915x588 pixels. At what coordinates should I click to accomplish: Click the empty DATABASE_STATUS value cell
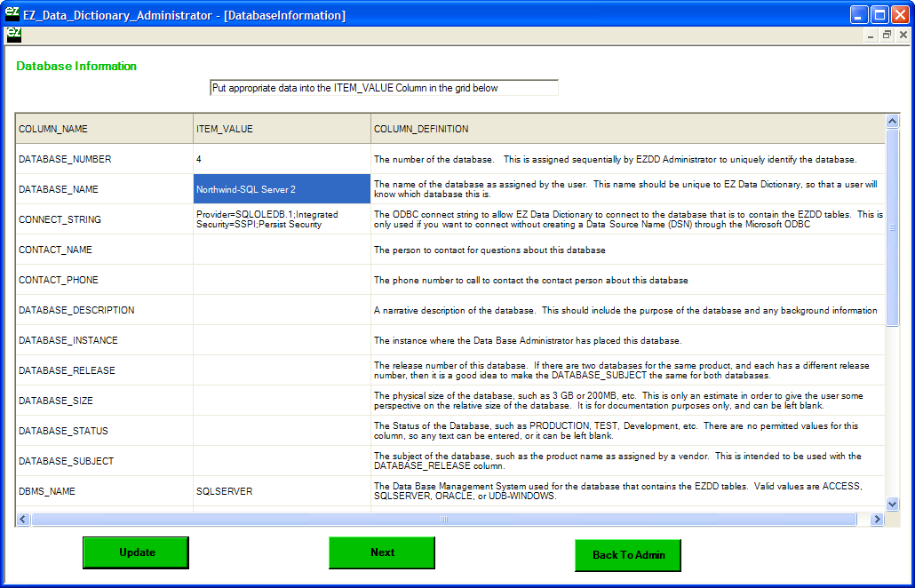[x=282, y=431]
